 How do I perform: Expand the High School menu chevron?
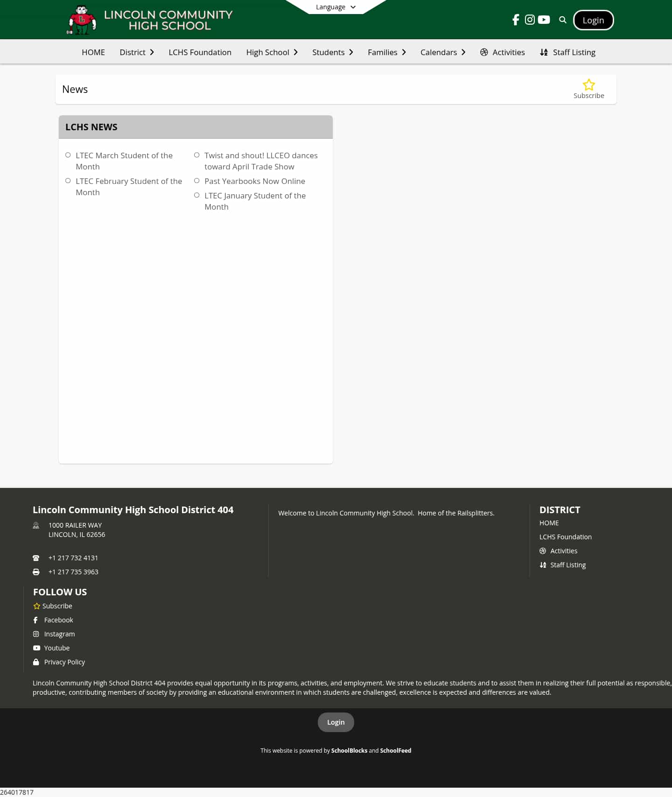(295, 52)
